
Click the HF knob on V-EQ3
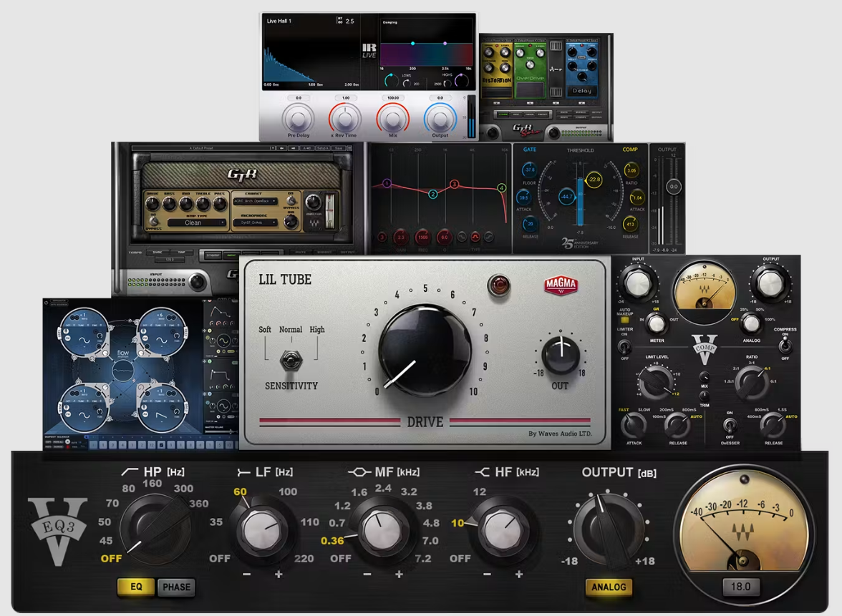pos(503,530)
